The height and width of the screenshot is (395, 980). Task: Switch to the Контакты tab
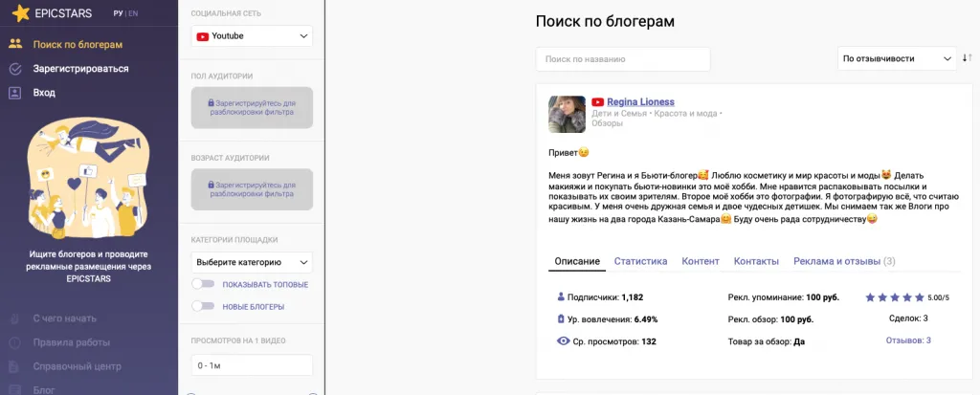[x=756, y=261]
